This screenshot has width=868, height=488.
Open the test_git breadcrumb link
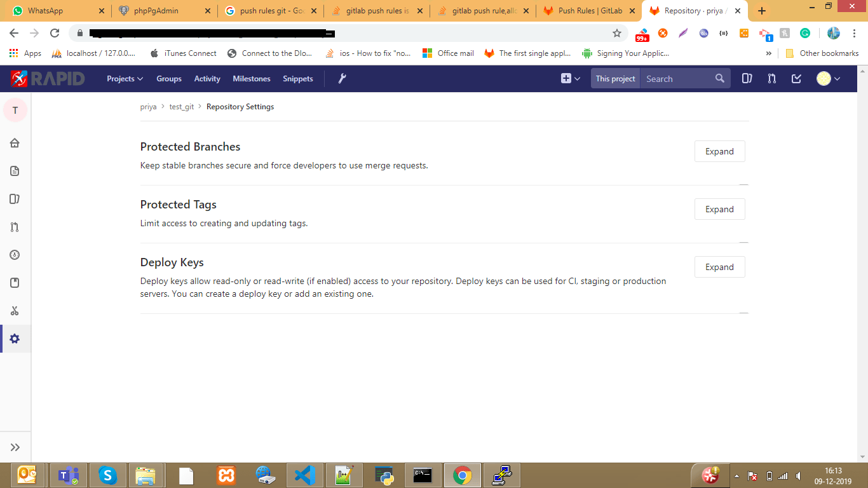pyautogui.click(x=181, y=106)
